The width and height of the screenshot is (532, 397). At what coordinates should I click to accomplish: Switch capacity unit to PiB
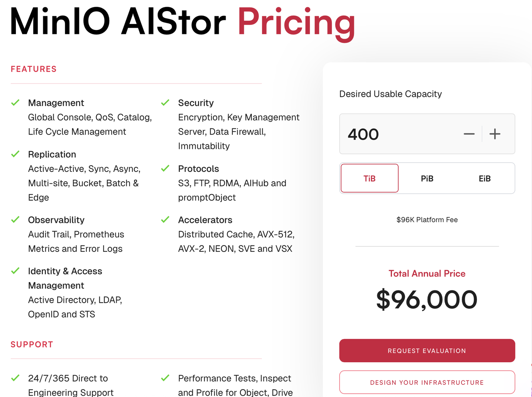427,179
